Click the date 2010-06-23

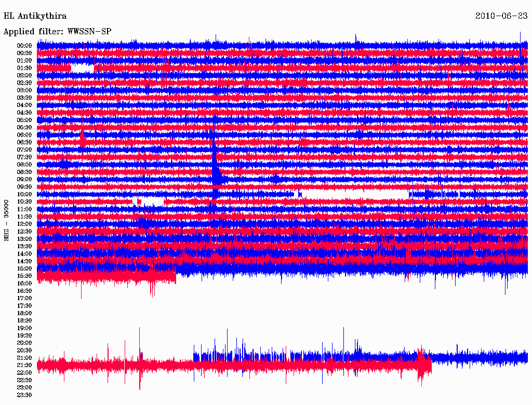[501, 16]
